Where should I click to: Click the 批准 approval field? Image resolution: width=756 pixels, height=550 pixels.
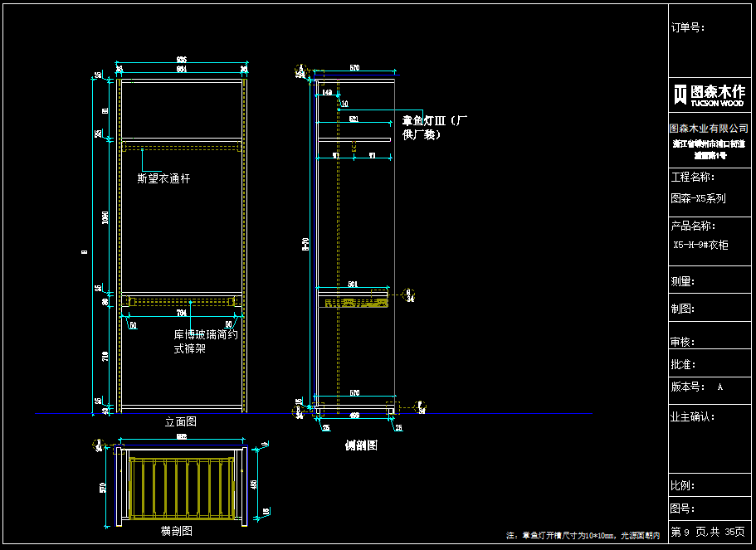(682, 364)
